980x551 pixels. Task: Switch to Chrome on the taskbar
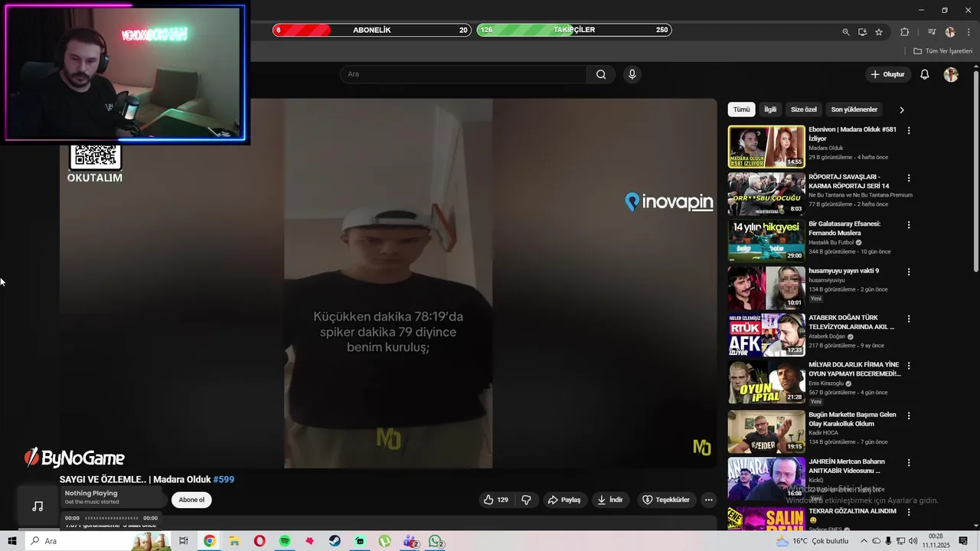pos(209,541)
